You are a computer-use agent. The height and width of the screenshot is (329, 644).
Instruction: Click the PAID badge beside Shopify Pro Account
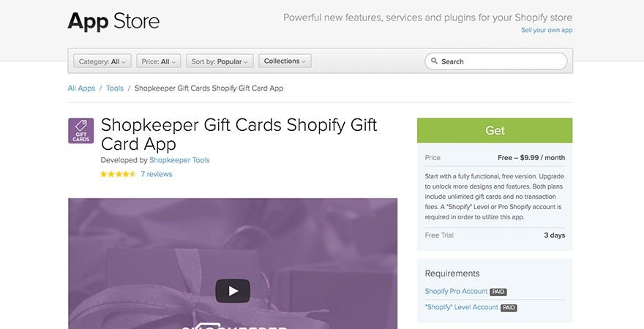[x=498, y=292]
